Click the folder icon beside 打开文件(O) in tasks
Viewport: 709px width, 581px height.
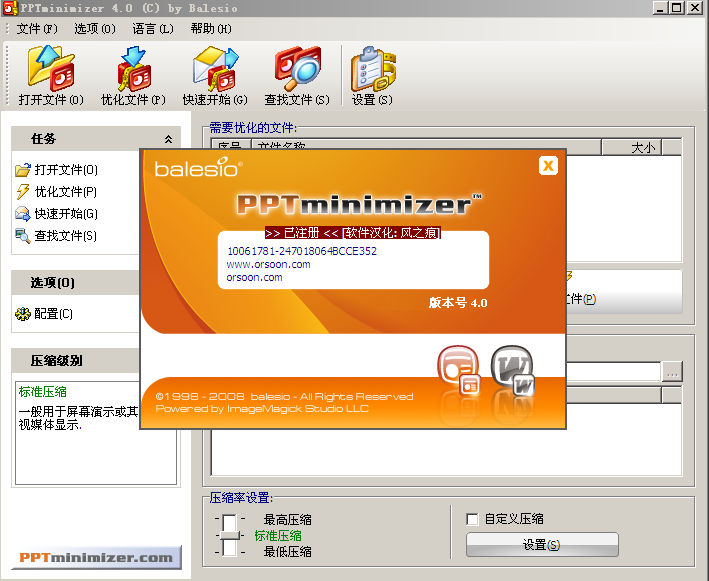point(23,170)
